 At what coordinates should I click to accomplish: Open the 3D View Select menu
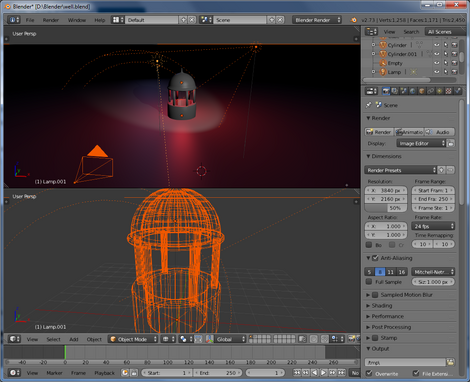point(53,339)
